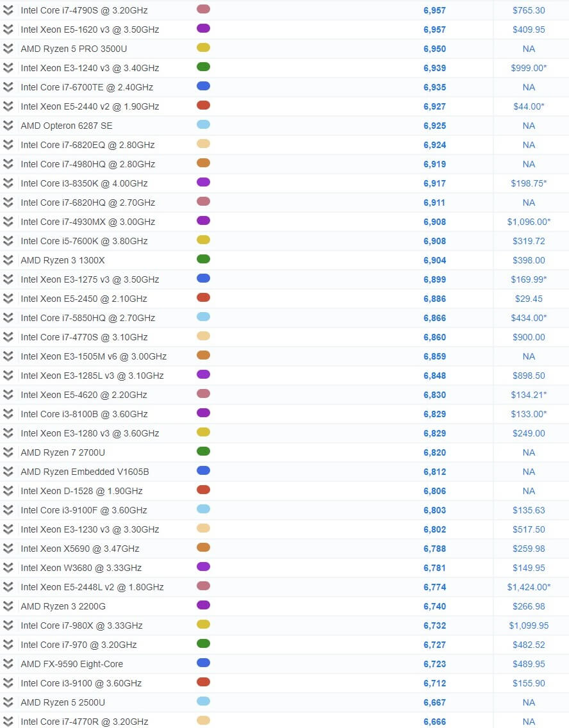Click the 6,939 score value

(434, 68)
